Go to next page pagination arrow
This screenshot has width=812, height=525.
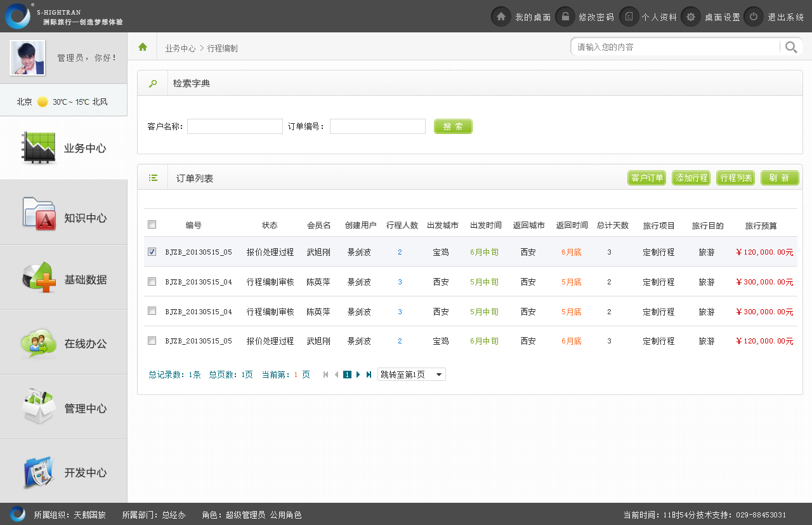pyautogui.click(x=358, y=375)
